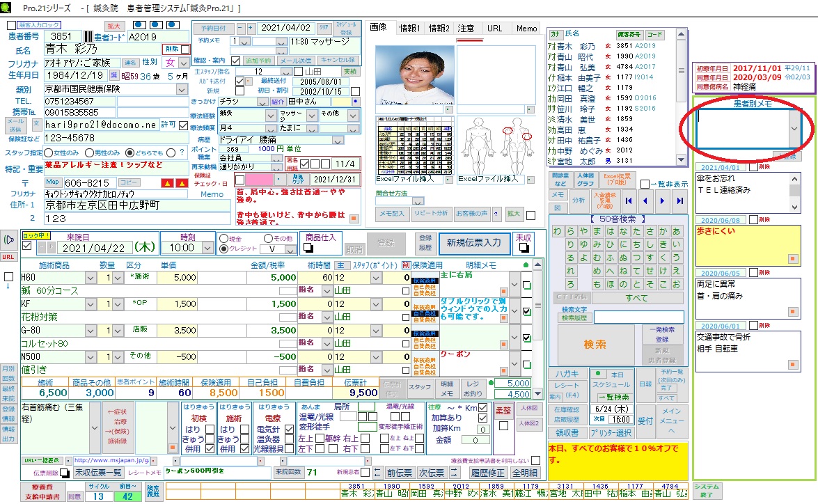Screen dimensions: 818x504
Task: Expand the H60 treatment item dropdown
Action: click(x=91, y=278)
